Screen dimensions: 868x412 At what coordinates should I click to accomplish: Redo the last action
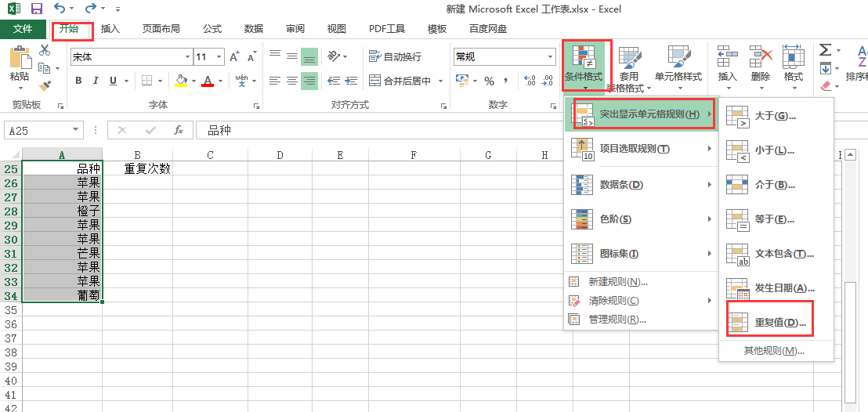point(91,9)
